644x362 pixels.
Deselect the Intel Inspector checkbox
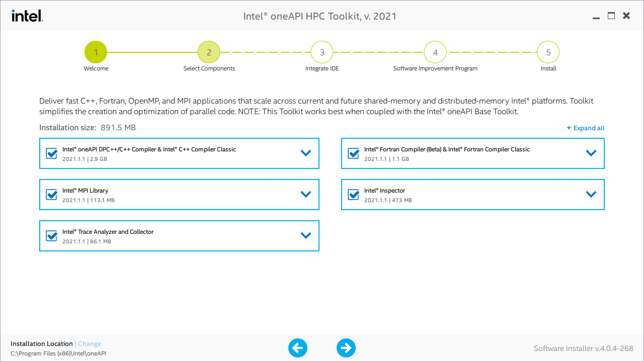(353, 195)
